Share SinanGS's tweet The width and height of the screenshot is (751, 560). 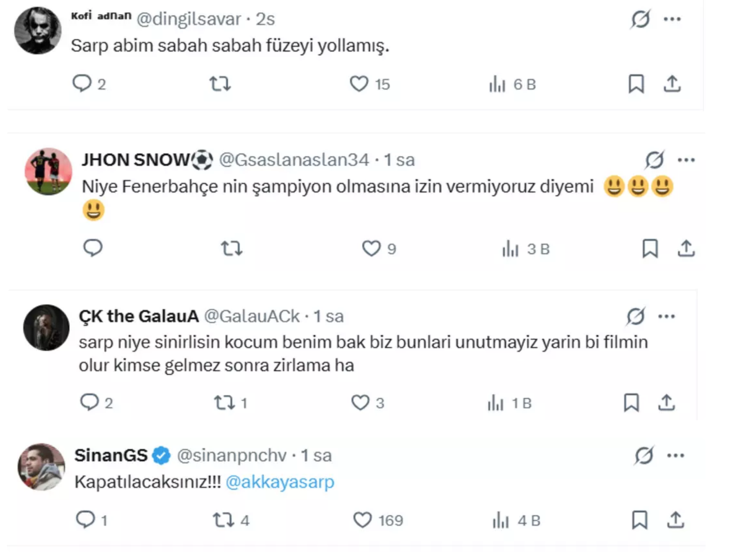[675, 520]
